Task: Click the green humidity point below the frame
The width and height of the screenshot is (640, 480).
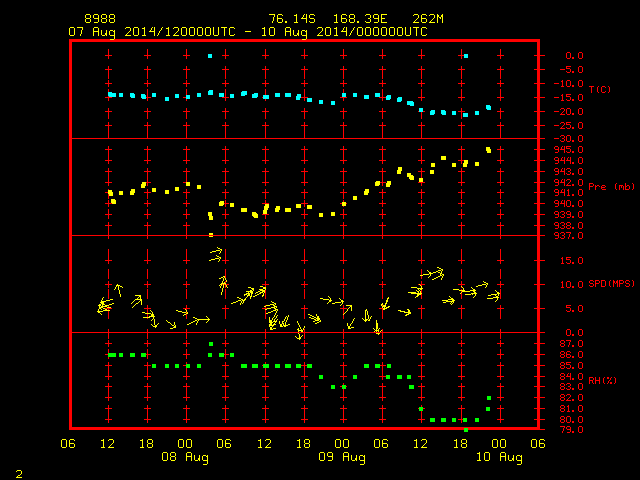Action: tap(466, 430)
